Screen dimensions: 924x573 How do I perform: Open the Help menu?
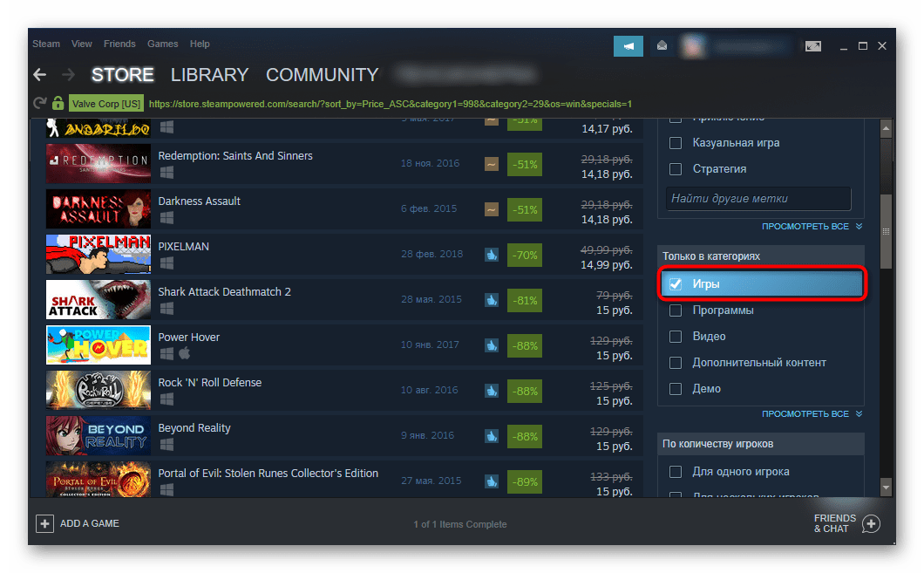pos(200,44)
